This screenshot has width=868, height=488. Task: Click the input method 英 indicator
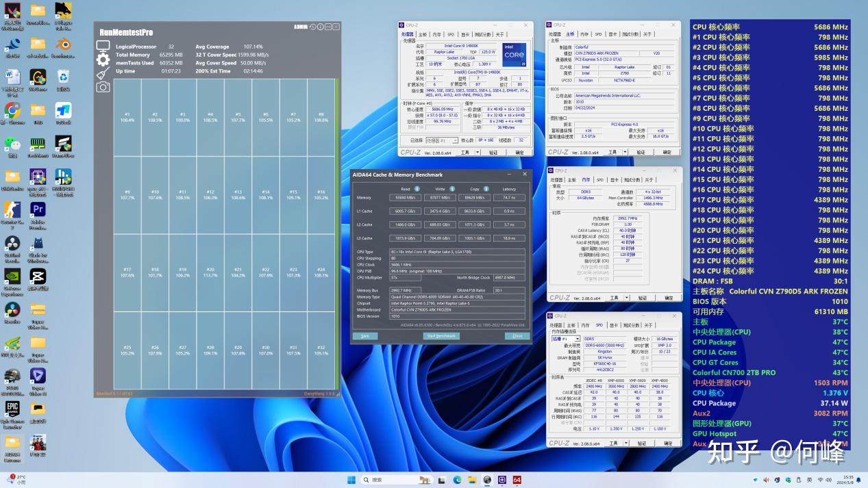(x=809, y=480)
